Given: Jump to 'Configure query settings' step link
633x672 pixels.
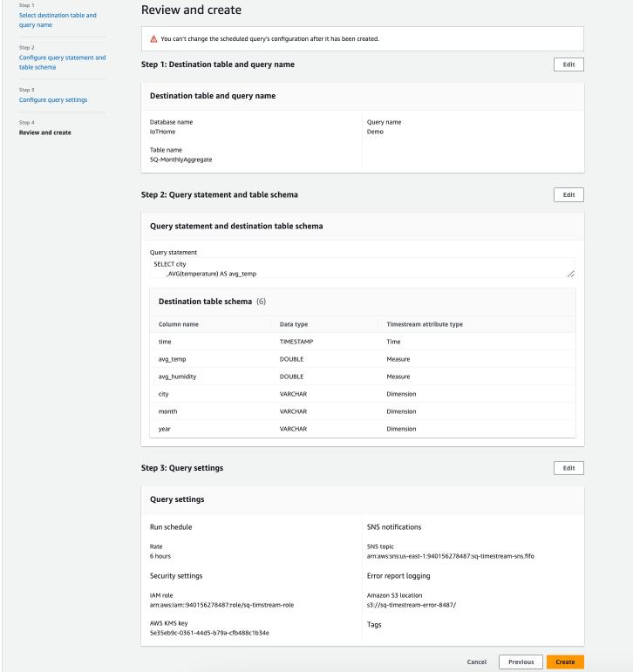Looking at the screenshot, I should click(53, 99).
